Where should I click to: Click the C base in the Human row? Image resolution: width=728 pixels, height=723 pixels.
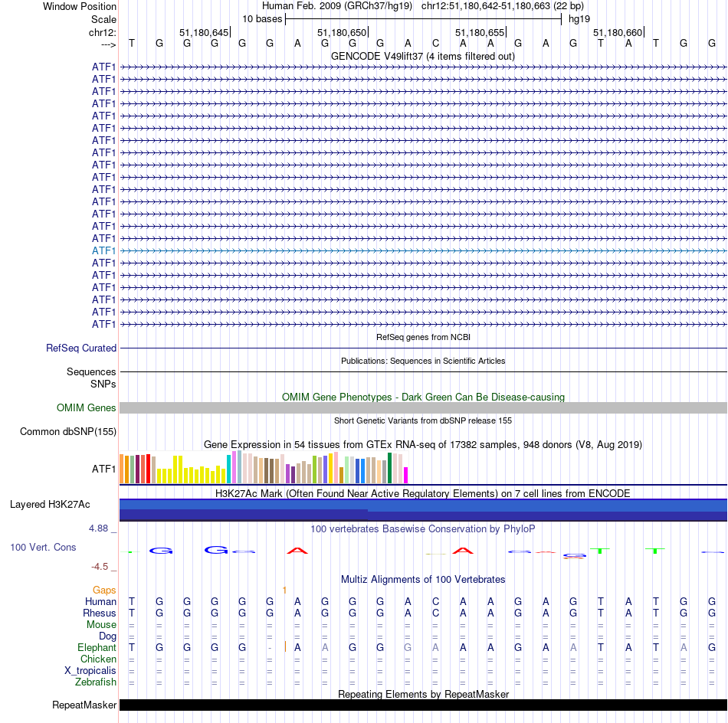435,602
